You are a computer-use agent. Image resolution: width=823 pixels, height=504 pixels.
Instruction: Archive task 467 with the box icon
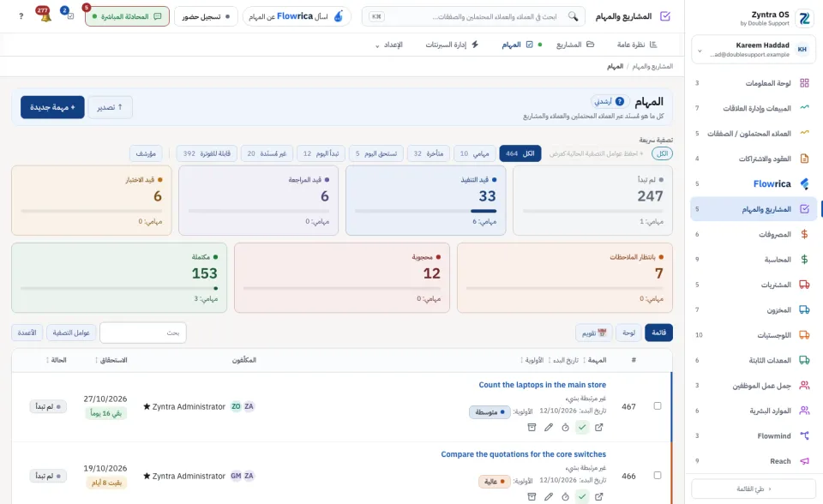click(x=532, y=428)
